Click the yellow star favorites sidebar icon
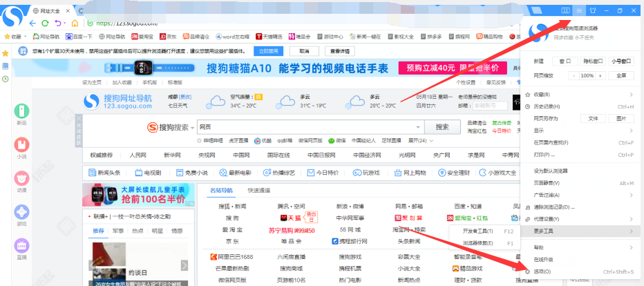 (5, 53)
